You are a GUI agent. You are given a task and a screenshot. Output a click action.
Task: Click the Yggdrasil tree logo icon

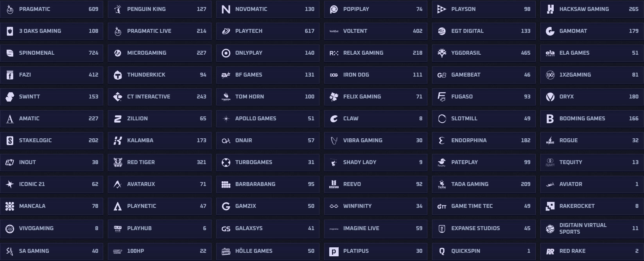pos(442,53)
